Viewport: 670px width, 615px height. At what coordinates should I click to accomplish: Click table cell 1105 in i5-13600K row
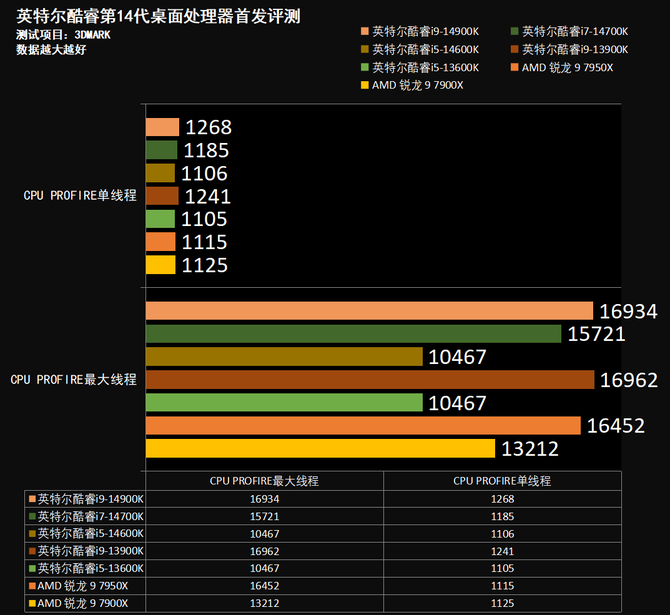tap(502, 568)
